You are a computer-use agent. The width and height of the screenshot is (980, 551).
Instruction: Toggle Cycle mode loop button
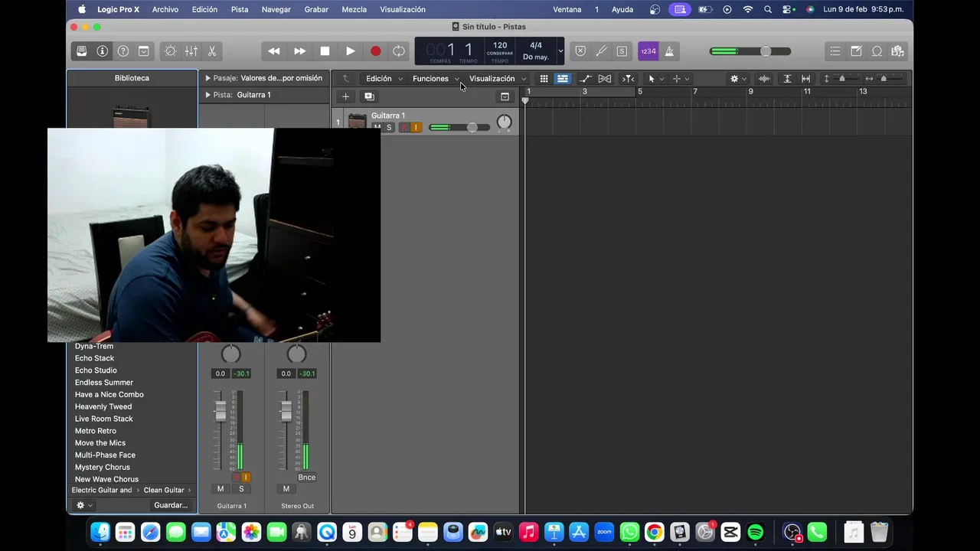click(x=399, y=51)
